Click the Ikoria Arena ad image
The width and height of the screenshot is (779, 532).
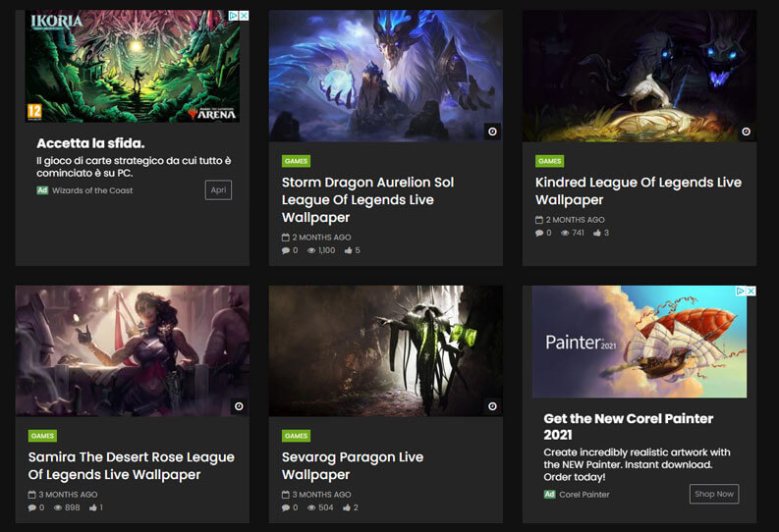[133, 66]
